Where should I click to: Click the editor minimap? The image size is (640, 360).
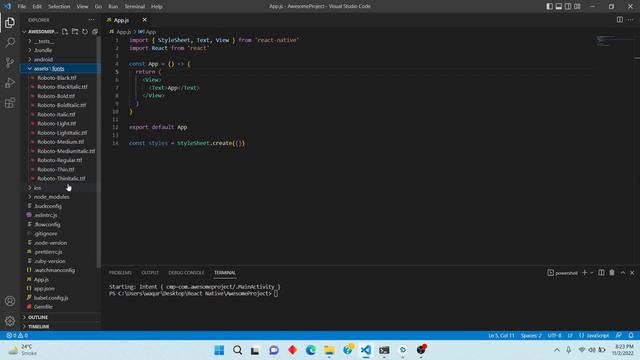pos(605,40)
